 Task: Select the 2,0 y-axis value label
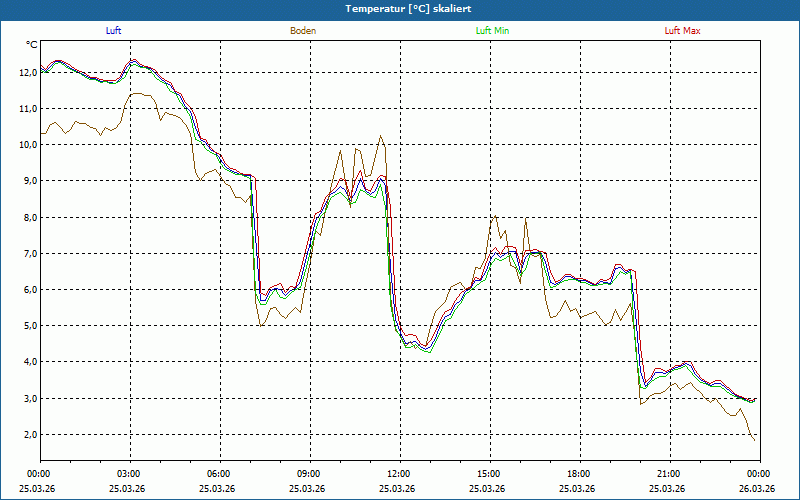[27, 435]
